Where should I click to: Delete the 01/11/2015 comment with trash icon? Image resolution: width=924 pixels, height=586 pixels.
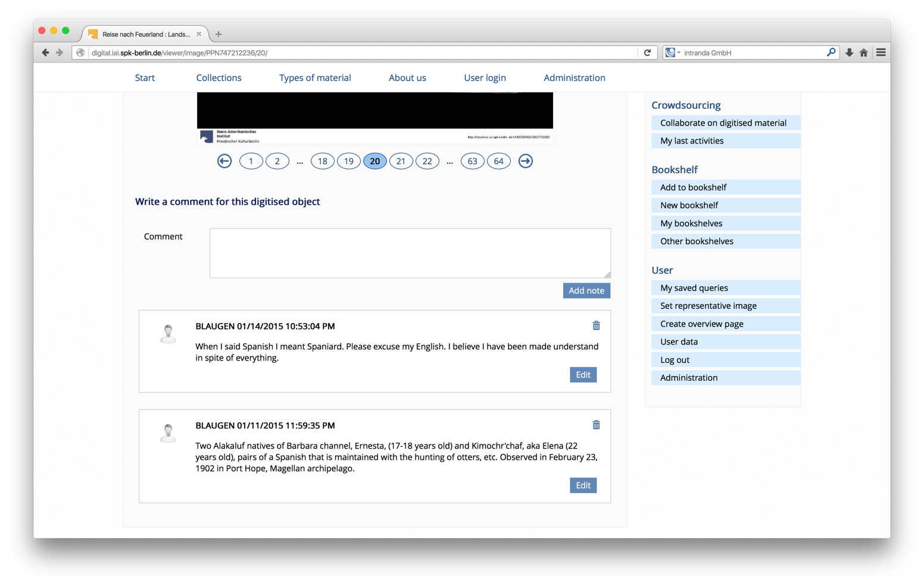tap(596, 425)
